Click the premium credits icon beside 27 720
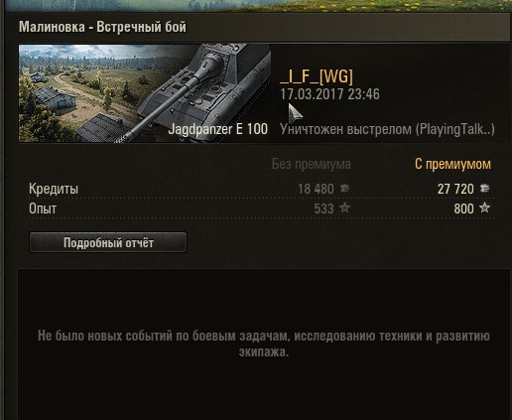This screenshot has width=512, height=420. [x=485, y=189]
